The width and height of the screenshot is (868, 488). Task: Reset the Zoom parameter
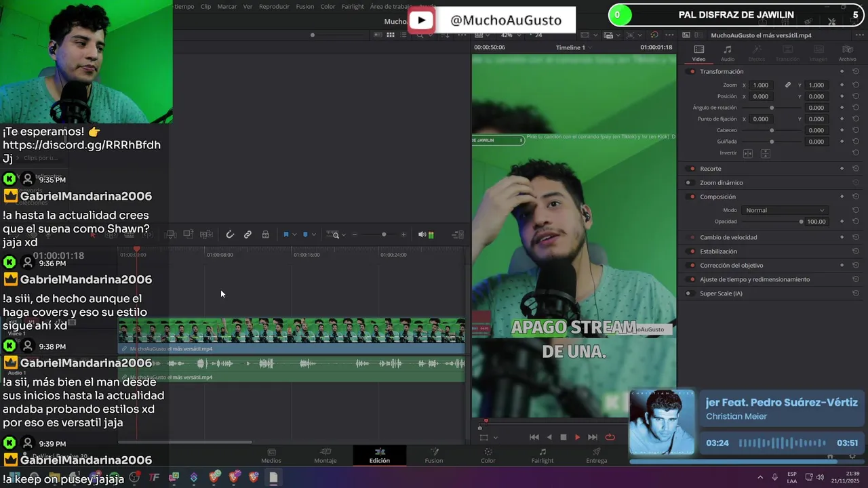(x=856, y=85)
